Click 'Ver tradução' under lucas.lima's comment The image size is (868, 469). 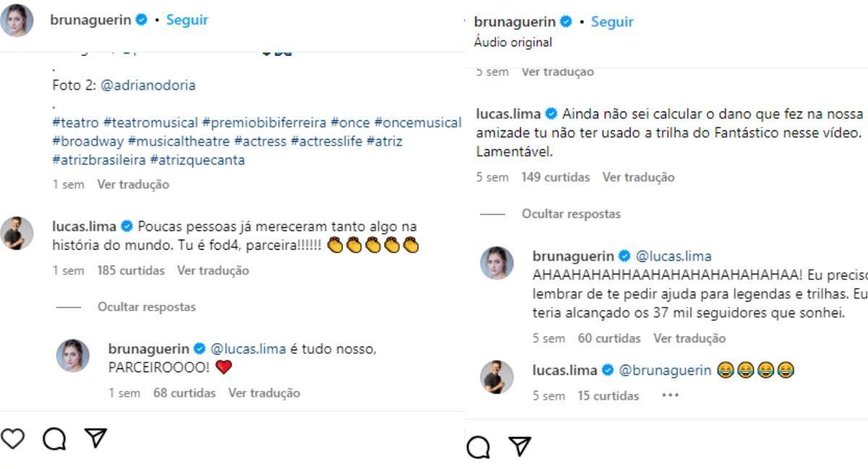(x=213, y=270)
